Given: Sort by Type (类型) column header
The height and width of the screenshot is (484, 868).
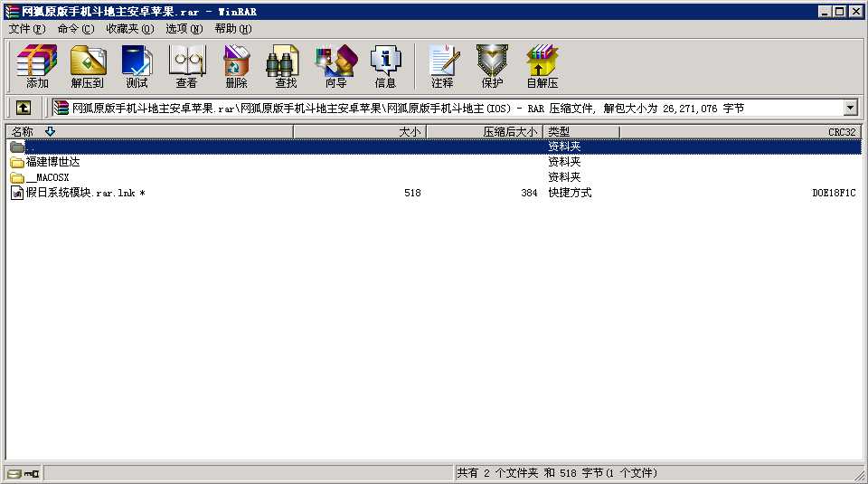Looking at the screenshot, I should [x=581, y=131].
